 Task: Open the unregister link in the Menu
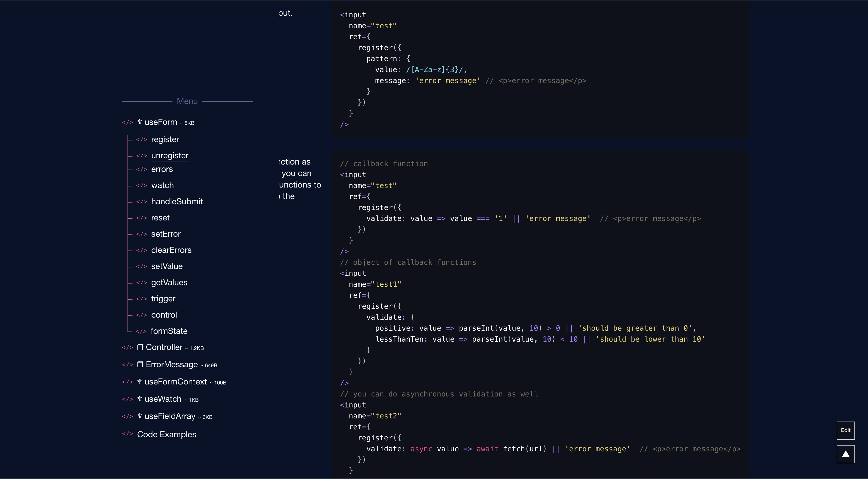coord(170,155)
